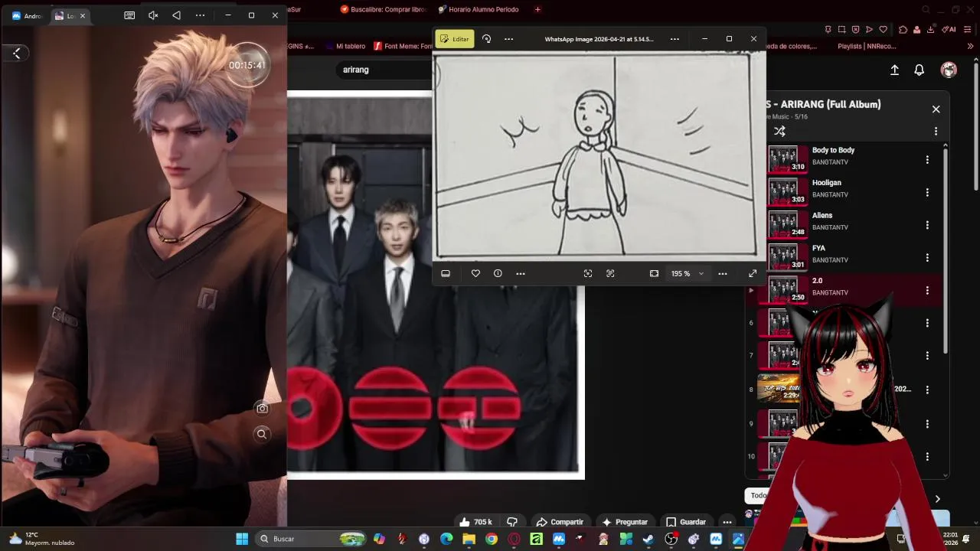The image size is (980, 551).
Task: Open YouTube account avatar menu
Action: point(949,70)
